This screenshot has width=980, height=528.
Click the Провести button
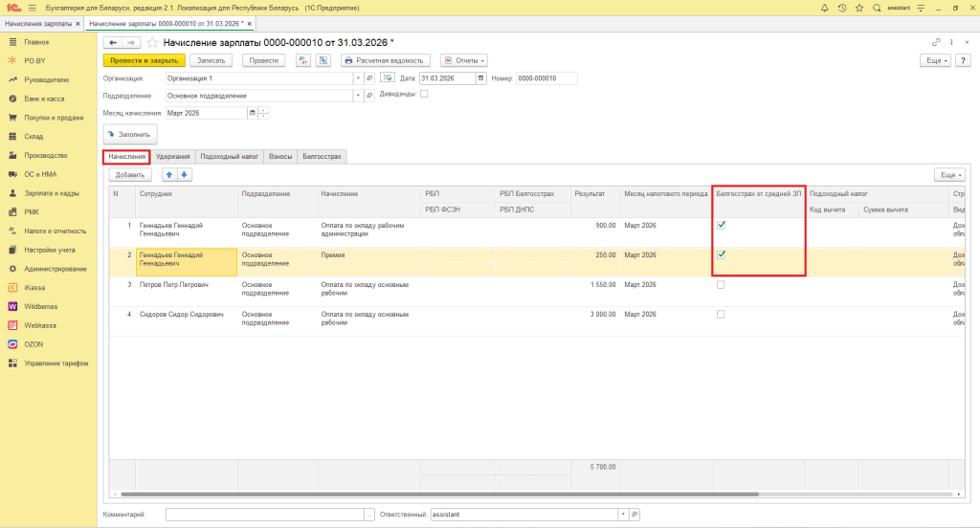tap(264, 60)
